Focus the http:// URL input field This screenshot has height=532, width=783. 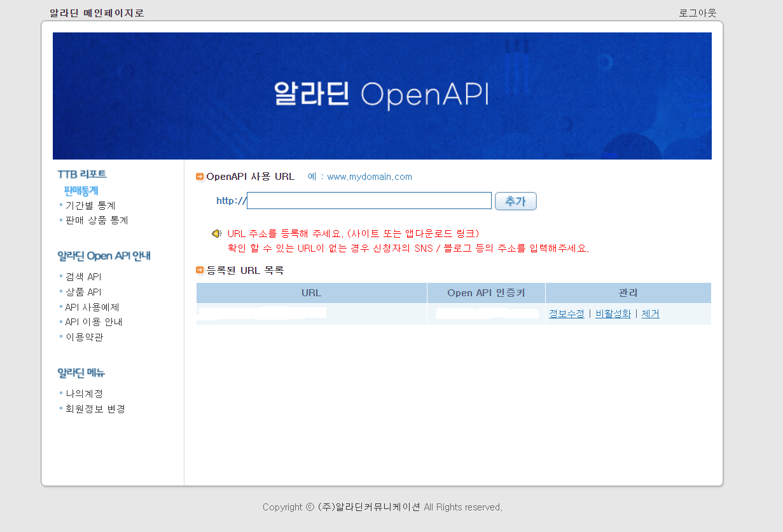pyautogui.click(x=369, y=201)
